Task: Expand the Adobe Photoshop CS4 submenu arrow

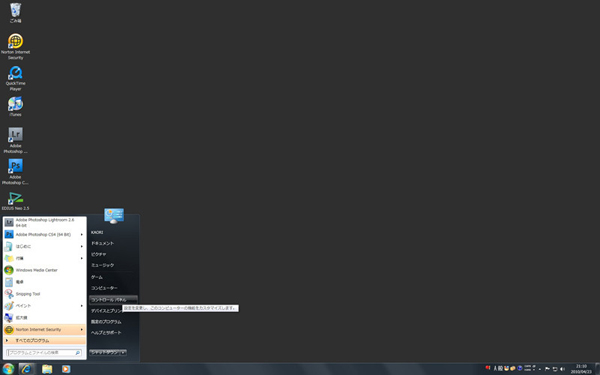Action: click(82, 235)
